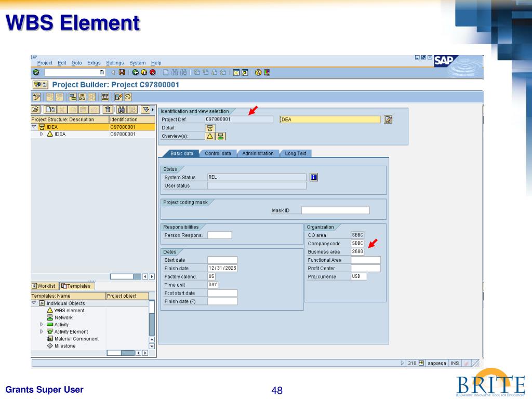Open the Goto menu
532x399 pixels.
click(77, 63)
